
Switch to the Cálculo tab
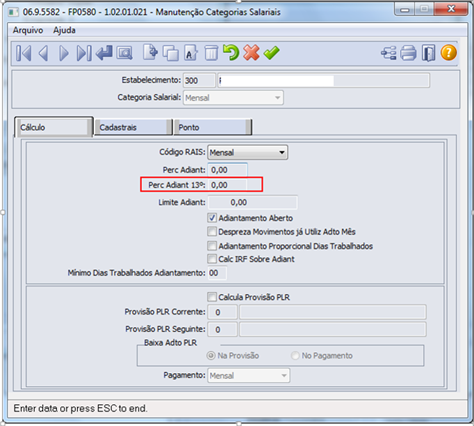tap(54, 127)
